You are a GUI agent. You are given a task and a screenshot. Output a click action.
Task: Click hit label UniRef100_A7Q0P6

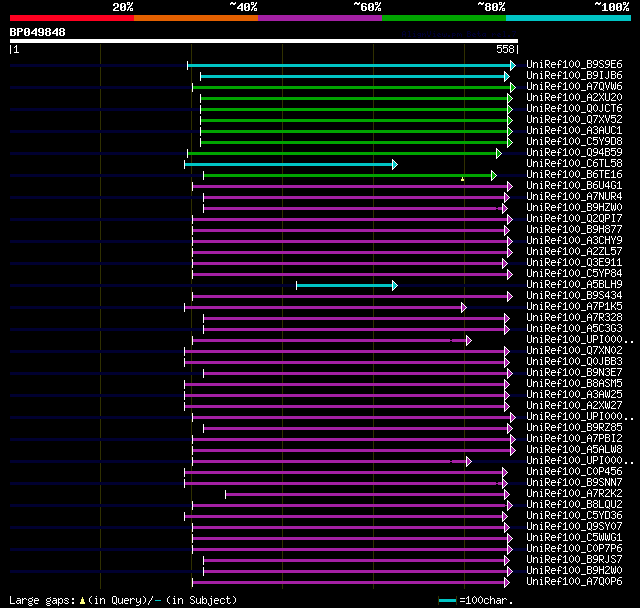point(574,582)
